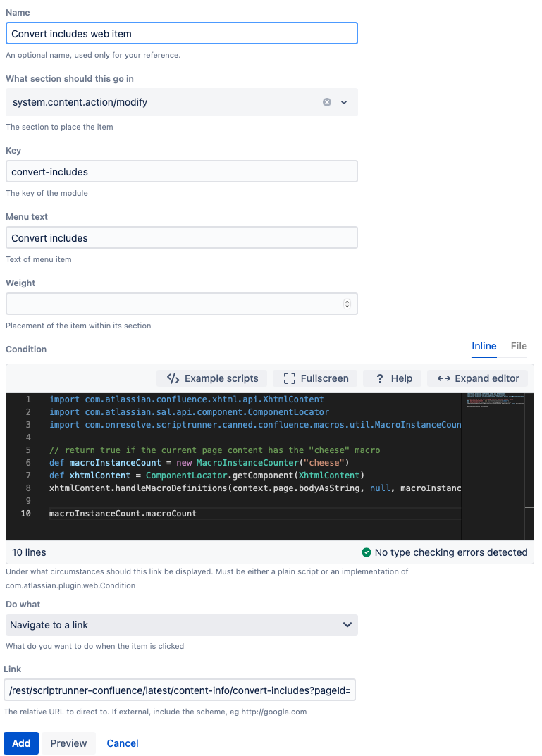This screenshot has height=756, width=542.
Task: Focus the Name input field
Action: coord(182,33)
